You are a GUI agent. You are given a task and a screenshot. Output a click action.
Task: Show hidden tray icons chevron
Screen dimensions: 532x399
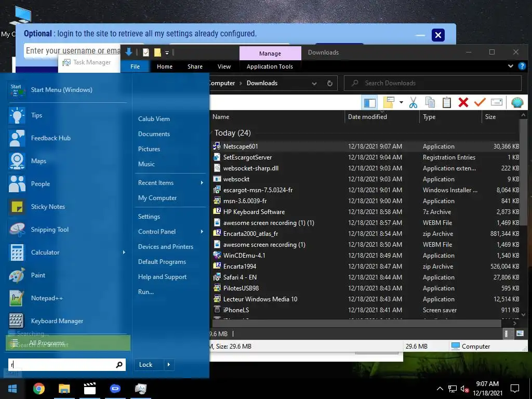440,389
